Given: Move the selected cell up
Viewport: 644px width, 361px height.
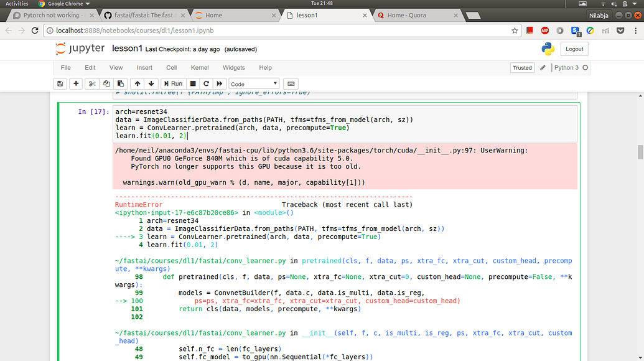Looking at the screenshot, I should point(138,83).
